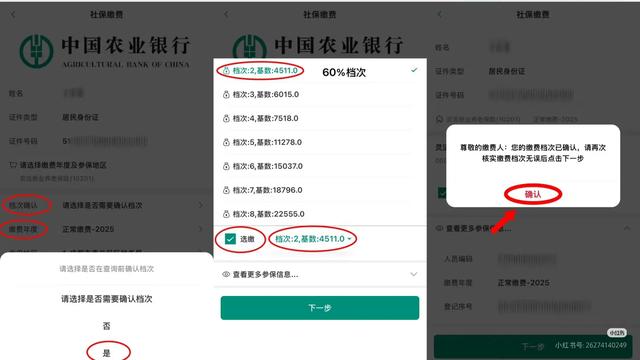This screenshot has height=360, width=640.
Task: Tap the money bag icon of 档次:5 row
Action: [226, 142]
